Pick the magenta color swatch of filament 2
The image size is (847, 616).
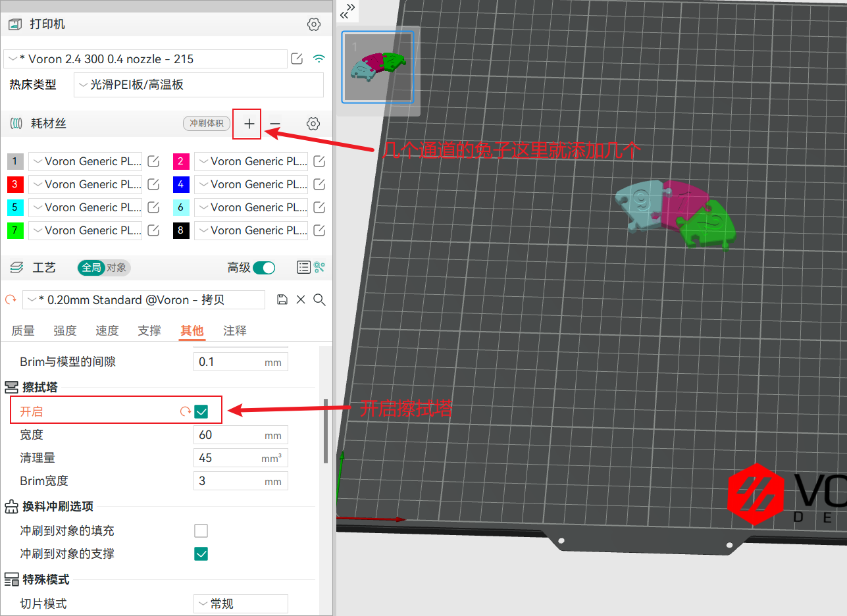tap(181, 161)
